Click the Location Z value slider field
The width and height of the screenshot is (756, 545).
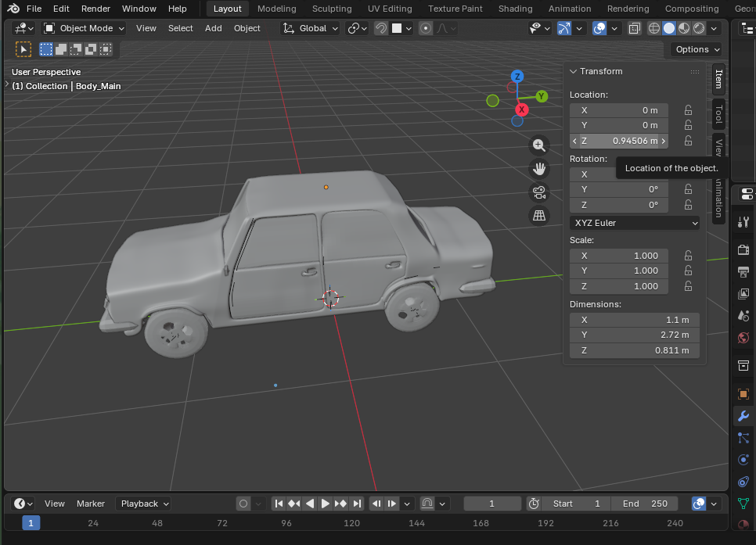[x=619, y=141]
